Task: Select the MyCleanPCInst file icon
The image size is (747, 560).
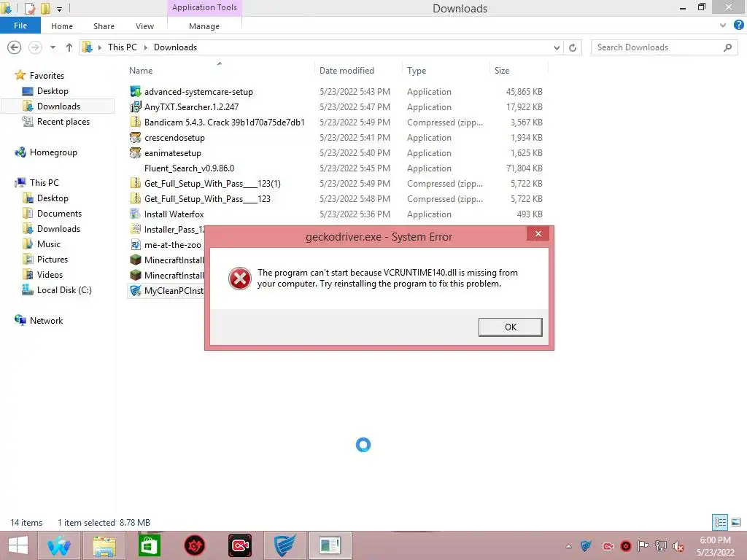Action: point(135,290)
